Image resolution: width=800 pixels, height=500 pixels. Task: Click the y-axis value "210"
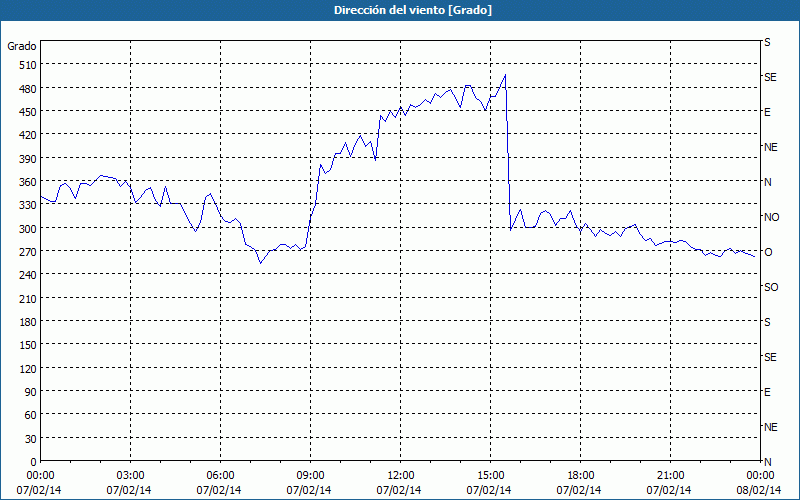coord(28,299)
